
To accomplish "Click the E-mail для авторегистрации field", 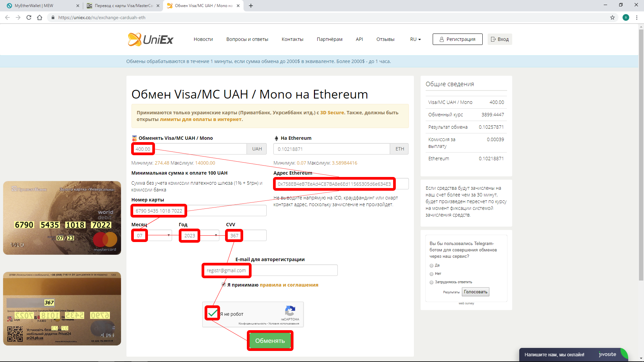I will (x=270, y=270).
